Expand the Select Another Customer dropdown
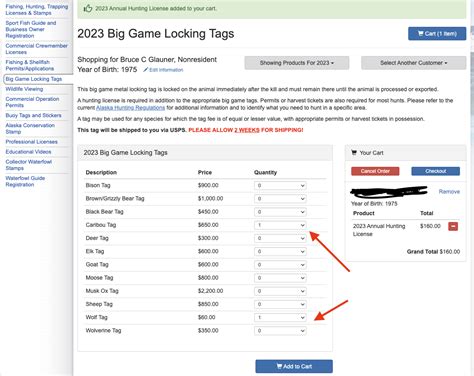The image size is (474, 376). click(414, 63)
